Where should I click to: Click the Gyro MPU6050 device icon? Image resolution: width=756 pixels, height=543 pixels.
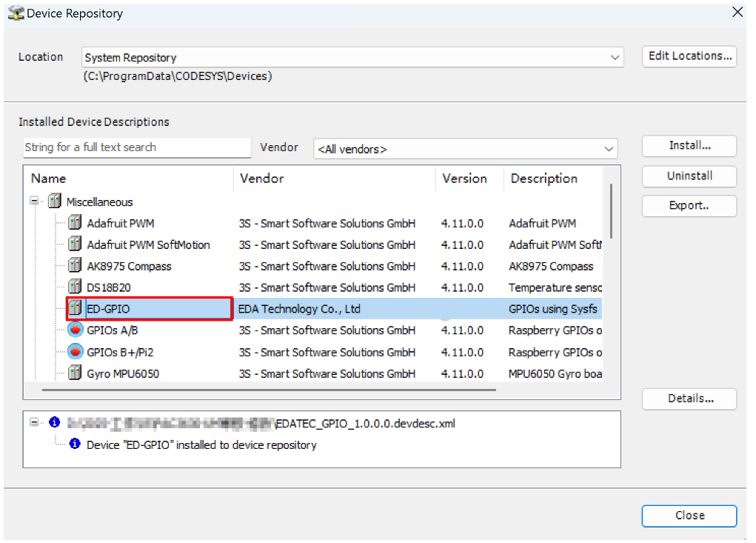[x=75, y=373]
